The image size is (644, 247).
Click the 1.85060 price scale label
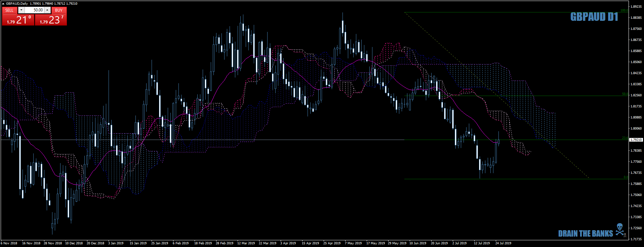point(636,62)
